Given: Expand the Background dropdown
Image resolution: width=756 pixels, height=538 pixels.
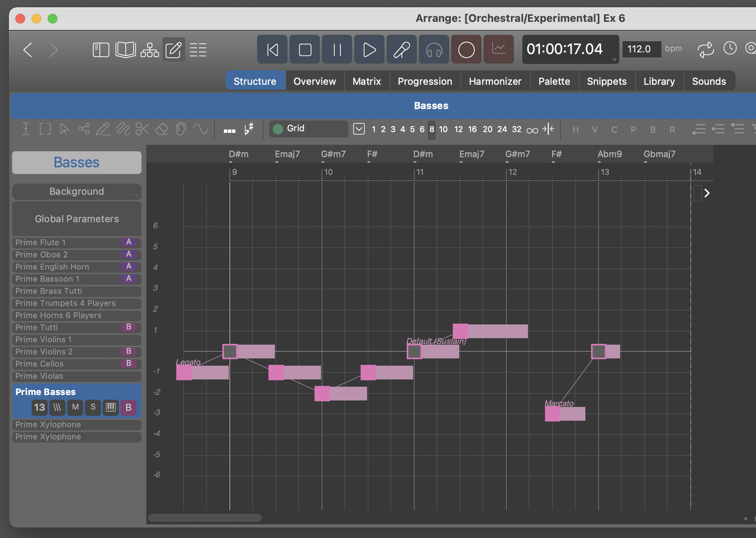Looking at the screenshot, I should pos(77,192).
